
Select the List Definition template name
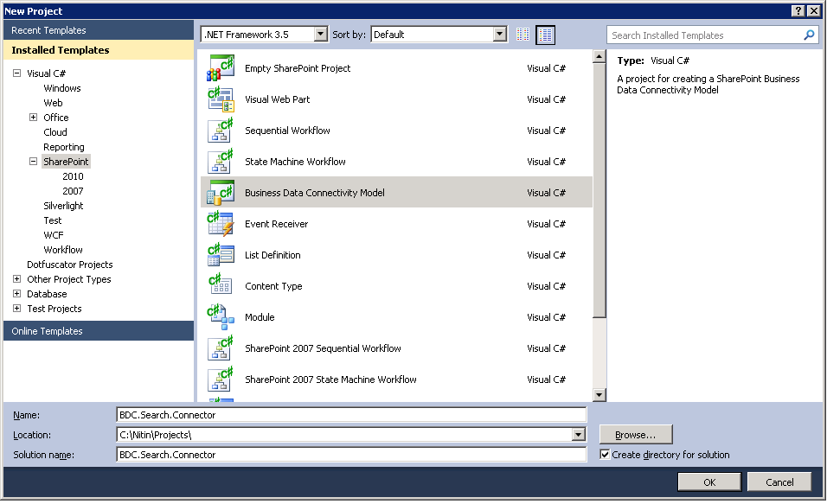pos(272,255)
